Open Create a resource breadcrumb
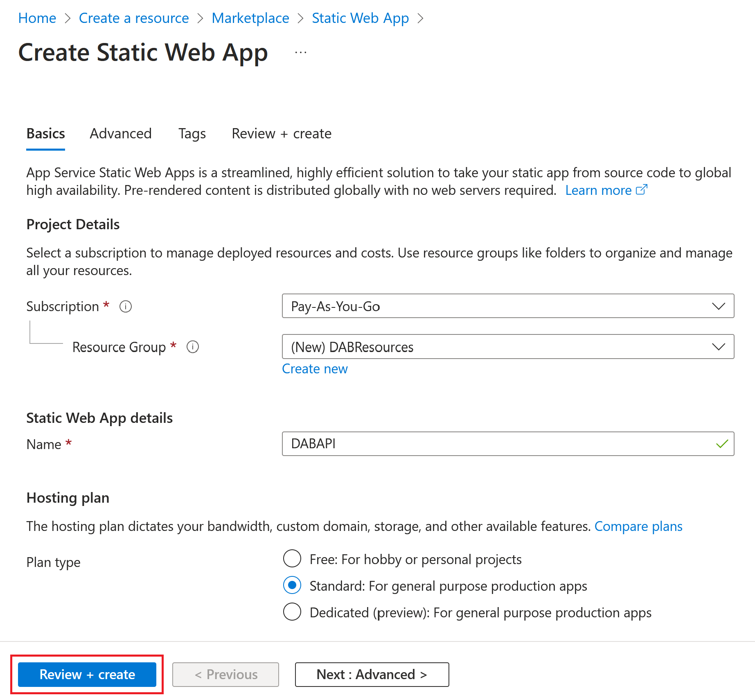The height and width of the screenshot is (700, 755). [134, 18]
